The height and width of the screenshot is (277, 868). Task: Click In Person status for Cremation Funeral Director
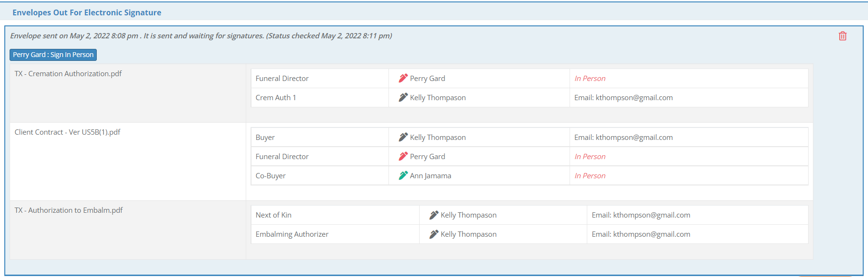(590, 79)
